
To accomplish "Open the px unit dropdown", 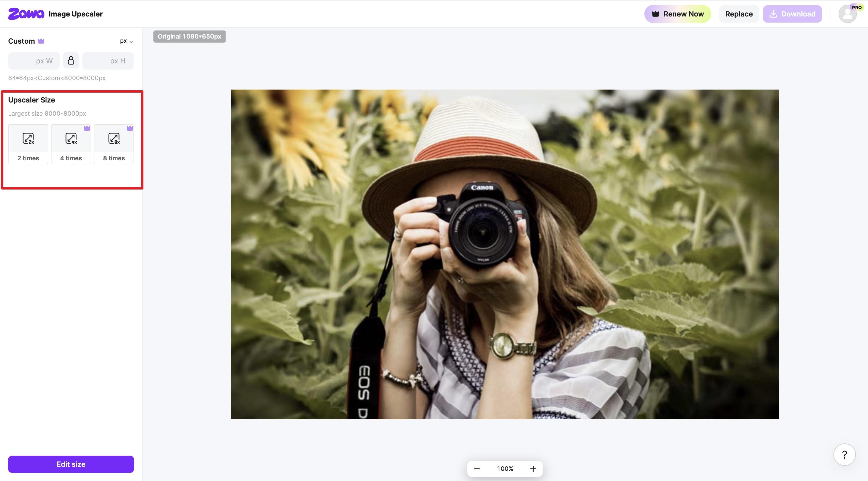I will pyautogui.click(x=127, y=41).
